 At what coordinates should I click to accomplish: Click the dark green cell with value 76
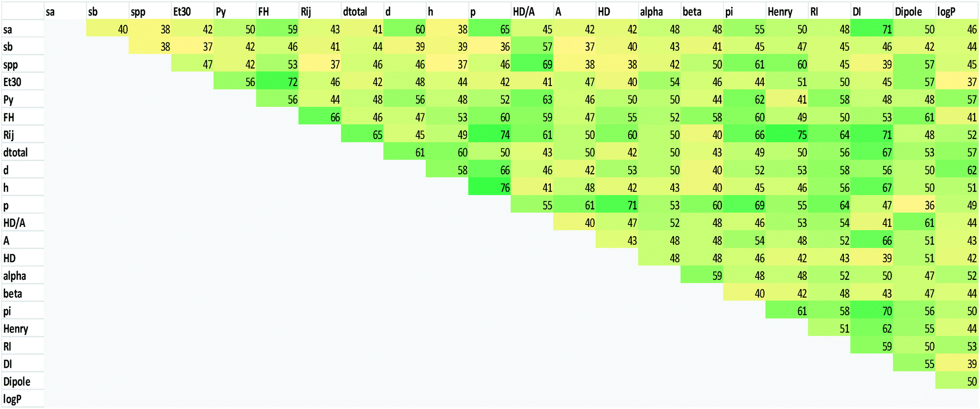(x=490, y=188)
